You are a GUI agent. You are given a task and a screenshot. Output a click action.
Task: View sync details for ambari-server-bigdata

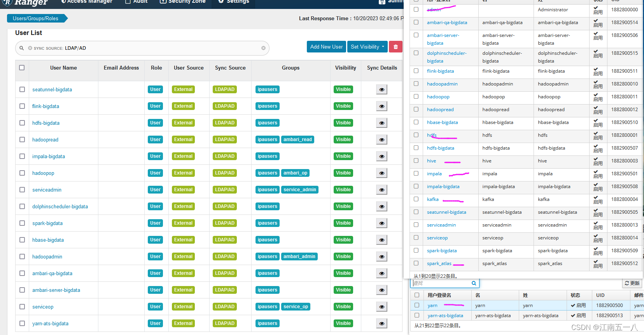click(x=382, y=290)
